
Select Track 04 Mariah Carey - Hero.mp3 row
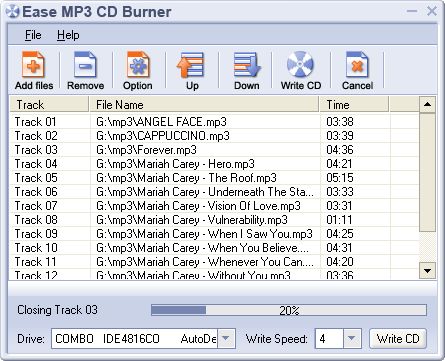(x=213, y=164)
